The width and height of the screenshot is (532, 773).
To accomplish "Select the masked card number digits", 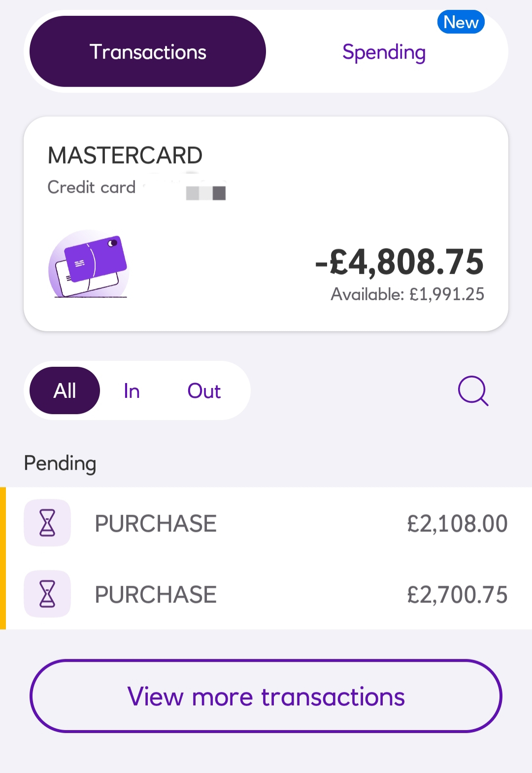I will [206, 193].
